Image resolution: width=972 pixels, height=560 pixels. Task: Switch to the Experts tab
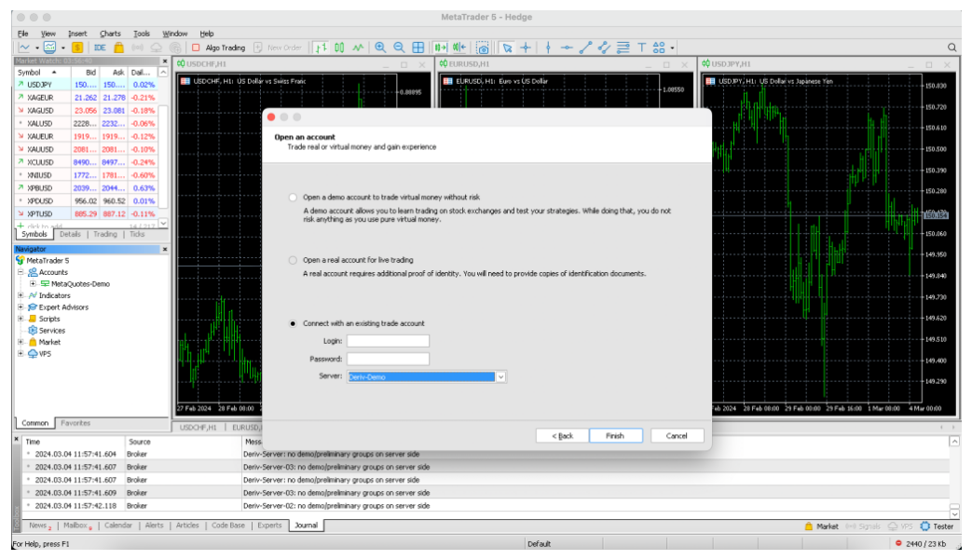[269, 526]
